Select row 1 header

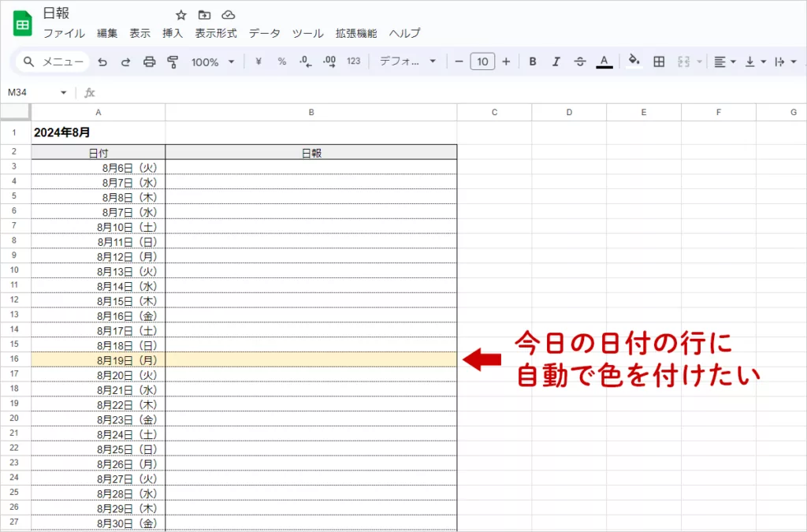[14, 132]
